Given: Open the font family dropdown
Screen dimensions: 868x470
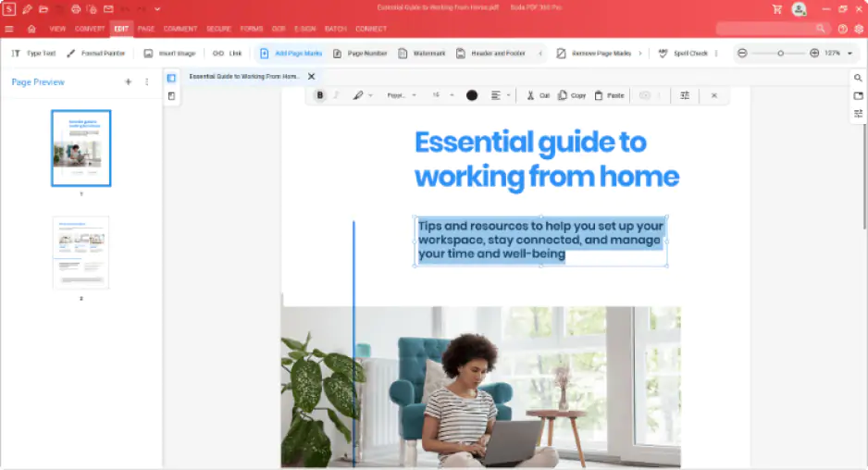Looking at the screenshot, I should pos(402,95).
